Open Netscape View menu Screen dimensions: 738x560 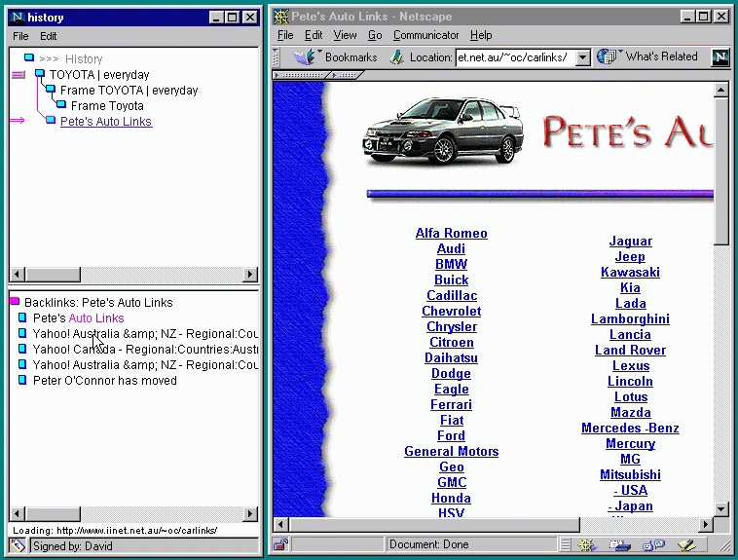[345, 35]
